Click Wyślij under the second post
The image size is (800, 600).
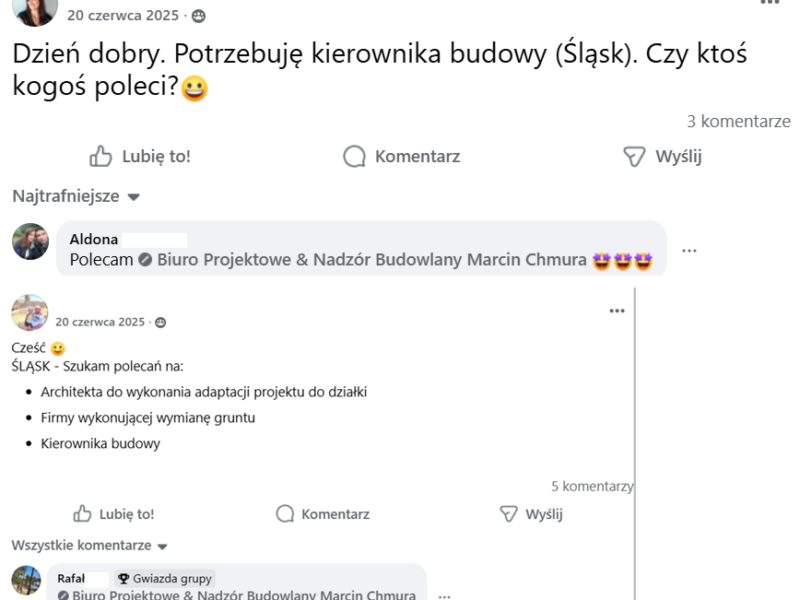534,514
